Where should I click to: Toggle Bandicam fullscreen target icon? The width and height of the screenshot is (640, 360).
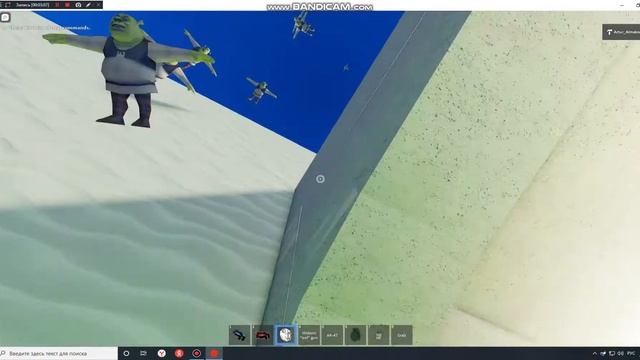pyautogui.click(x=7, y=5)
